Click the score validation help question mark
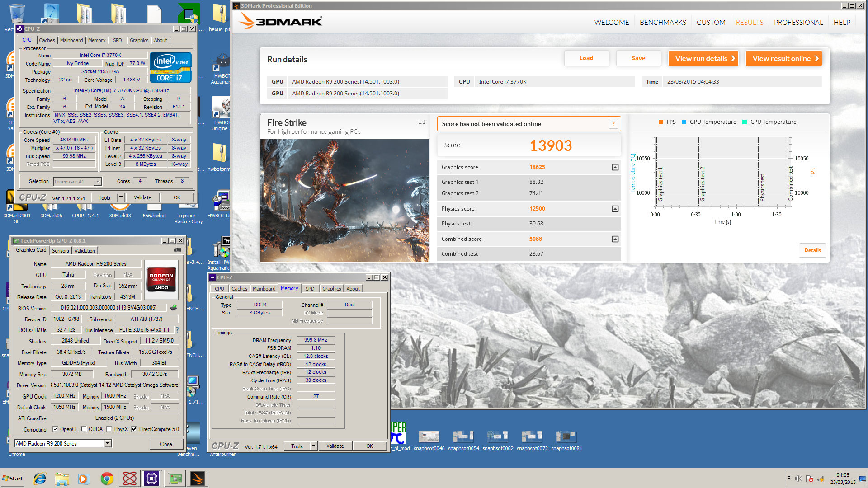 coord(613,124)
